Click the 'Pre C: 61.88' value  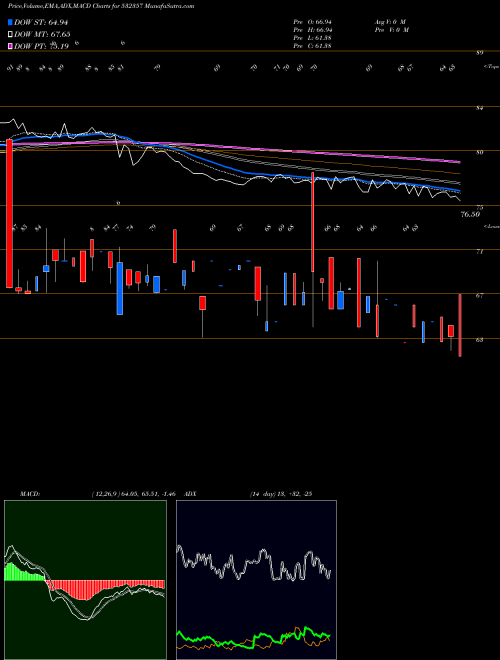[312, 46]
